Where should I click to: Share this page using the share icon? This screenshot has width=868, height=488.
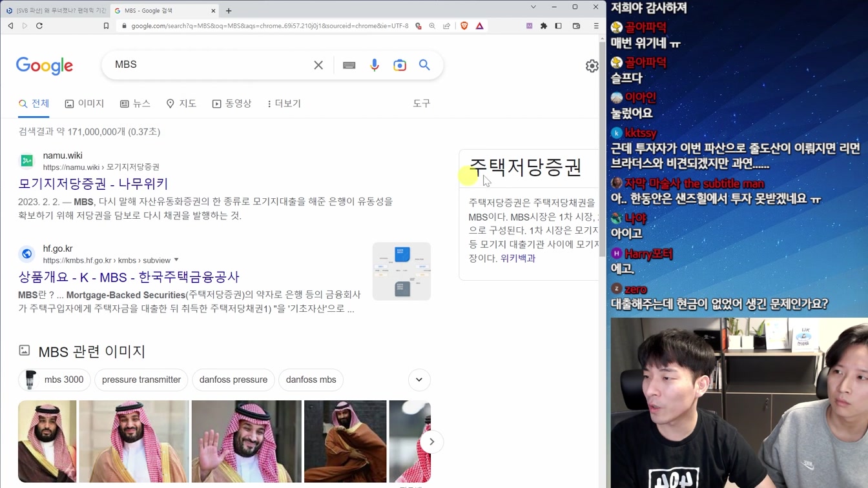coord(446,26)
